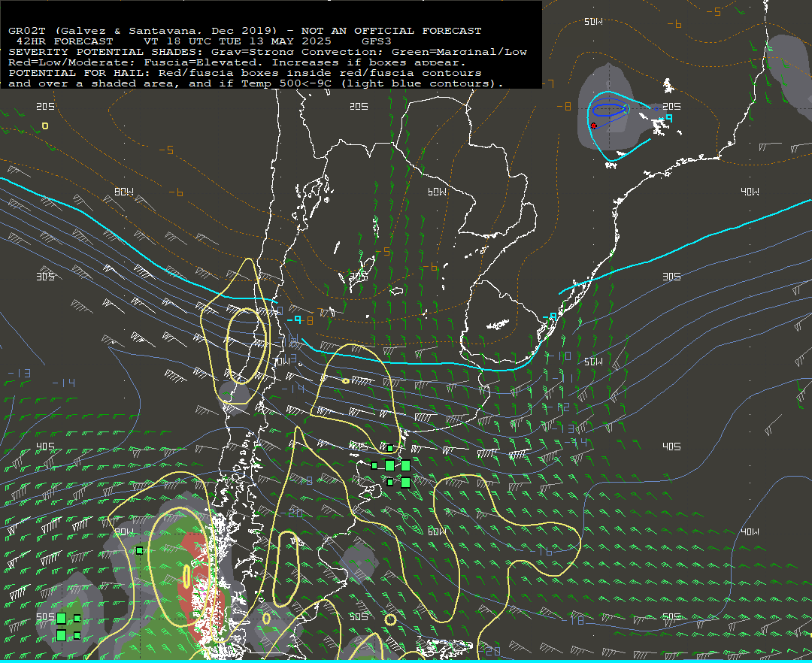Screen dimensions: 812x663
Task: Click the blue '-10' contour label off Uruguay
Action: (x=561, y=356)
